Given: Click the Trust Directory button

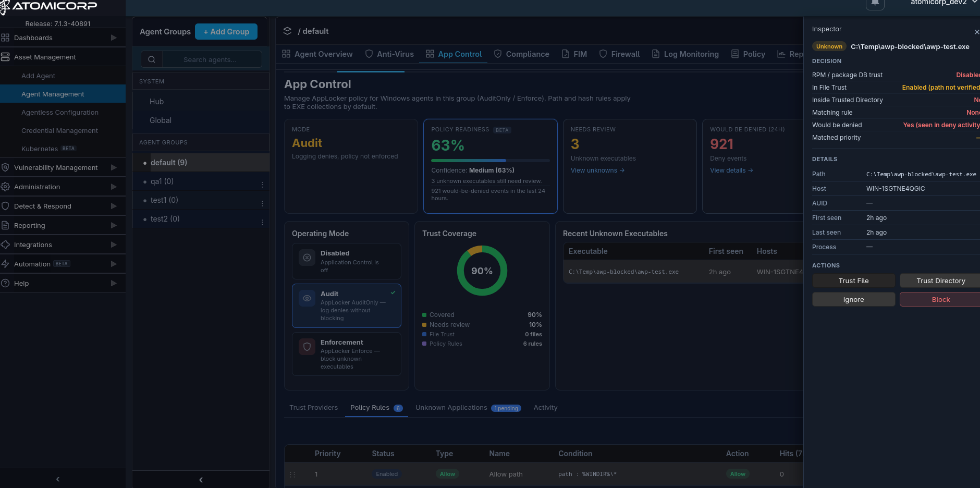Looking at the screenshot, I should point(941,280).
